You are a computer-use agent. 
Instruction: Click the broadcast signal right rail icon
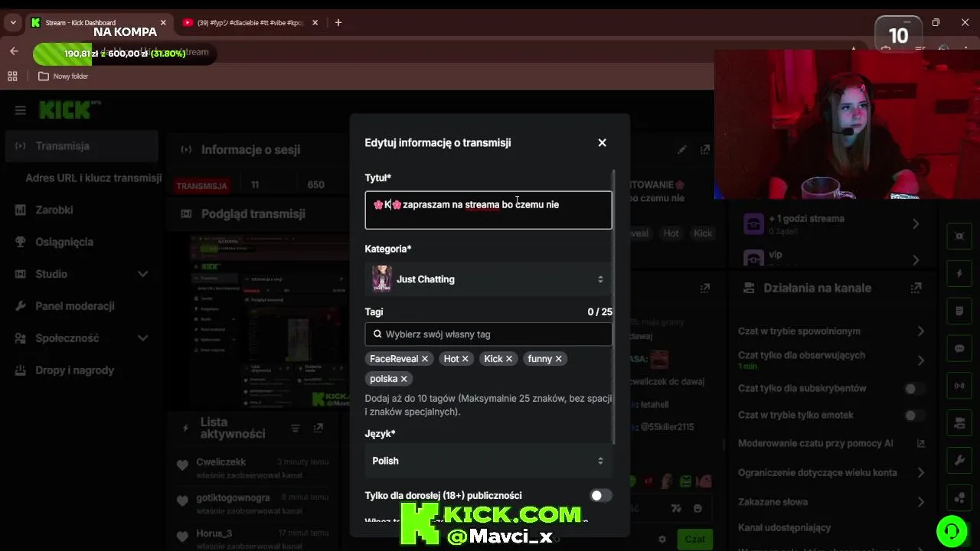point(959,386)
